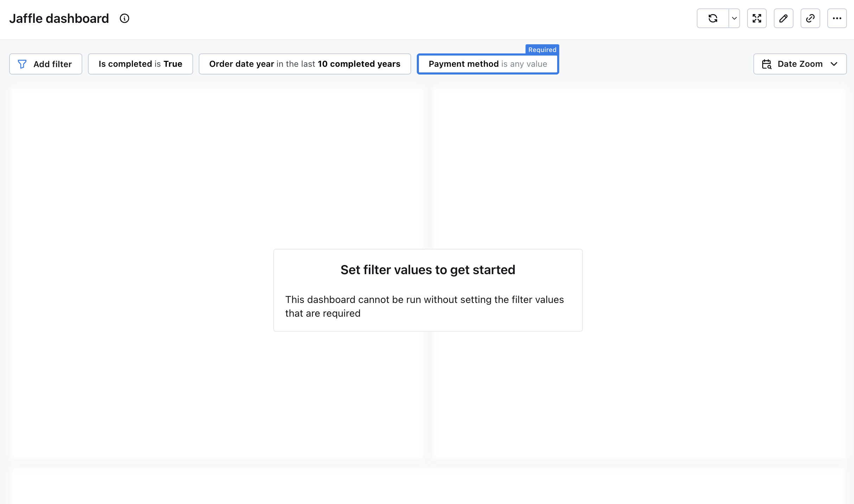Click the blue Required badge
Image resolution: width=854 pixels, height=504 pixels.
(542, 50)
